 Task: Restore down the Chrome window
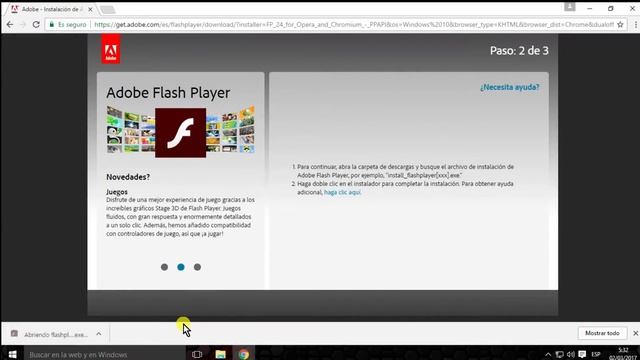[x=611, y=9]
